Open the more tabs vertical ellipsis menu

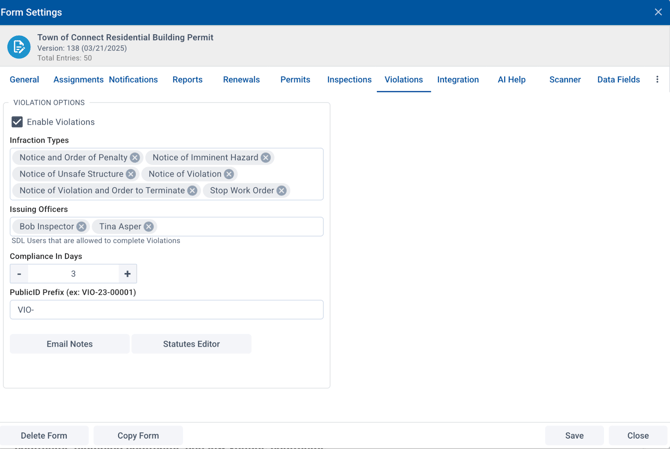pyautogui.click(x=657, y=80)
